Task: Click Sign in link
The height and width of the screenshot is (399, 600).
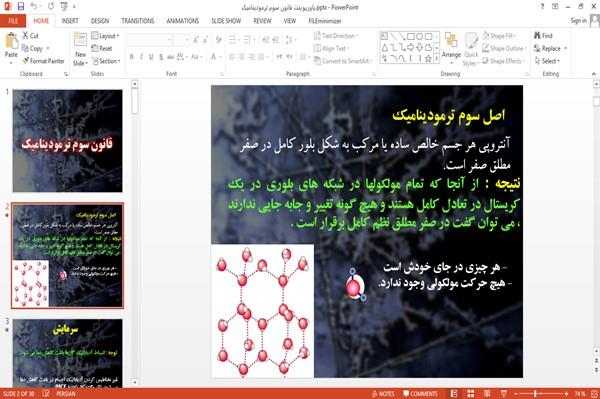Action: pos(578,21)
